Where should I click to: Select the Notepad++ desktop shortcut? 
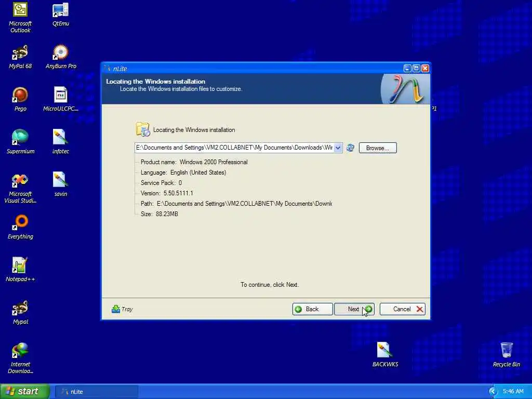[x=20, y=270]
